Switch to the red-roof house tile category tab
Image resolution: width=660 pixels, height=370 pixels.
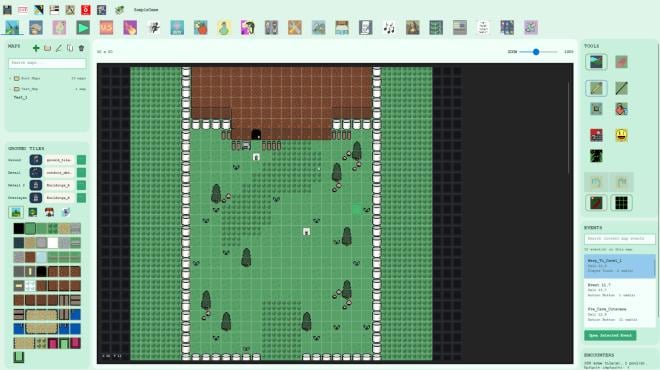49,213
